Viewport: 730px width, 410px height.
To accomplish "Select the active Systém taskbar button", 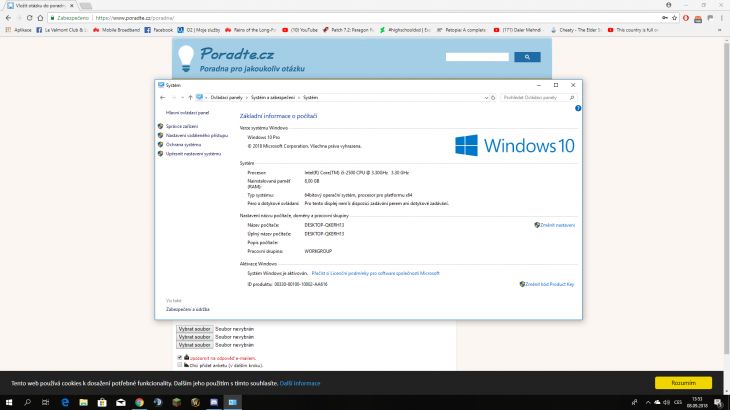I will click(232, 402).
